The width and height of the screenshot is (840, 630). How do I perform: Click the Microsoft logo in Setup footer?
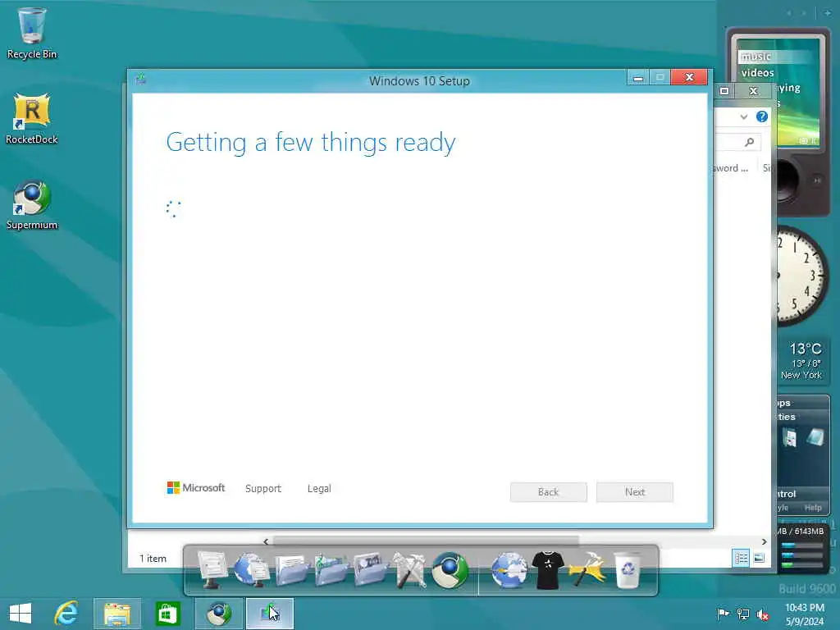coord(196,487)
